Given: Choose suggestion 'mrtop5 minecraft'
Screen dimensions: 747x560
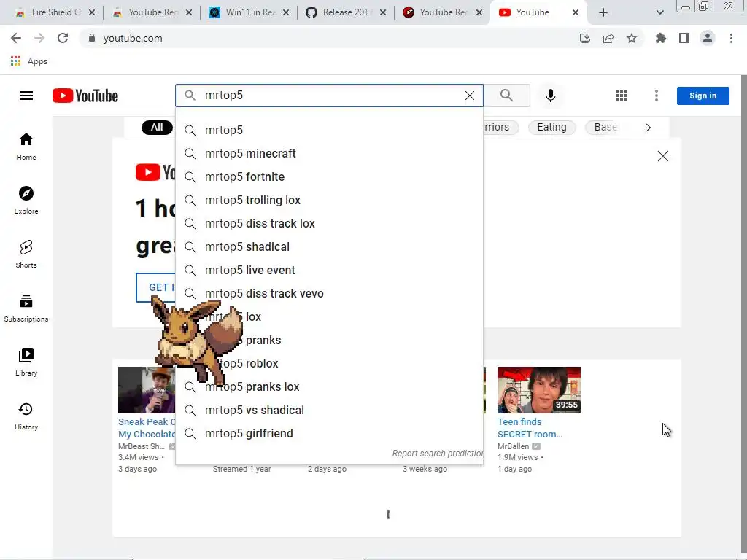Looking at the screenshot, I should tap(329, 153).
